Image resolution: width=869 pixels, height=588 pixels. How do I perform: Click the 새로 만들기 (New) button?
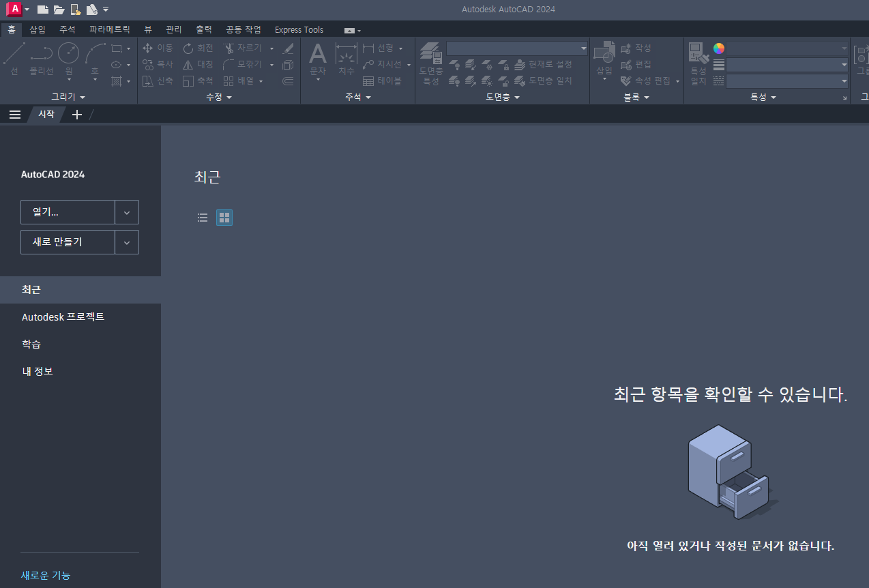[x=68, y=242]
